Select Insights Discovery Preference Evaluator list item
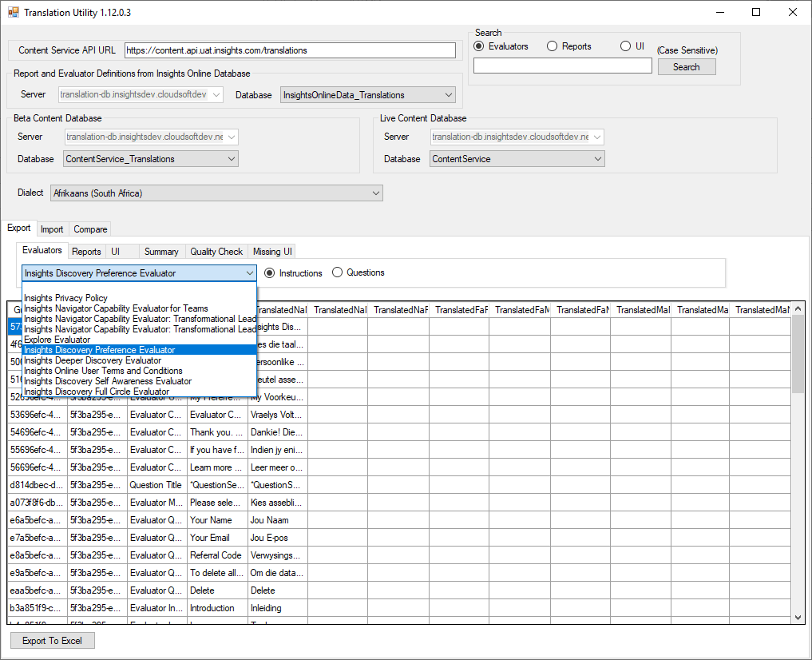 139,350
